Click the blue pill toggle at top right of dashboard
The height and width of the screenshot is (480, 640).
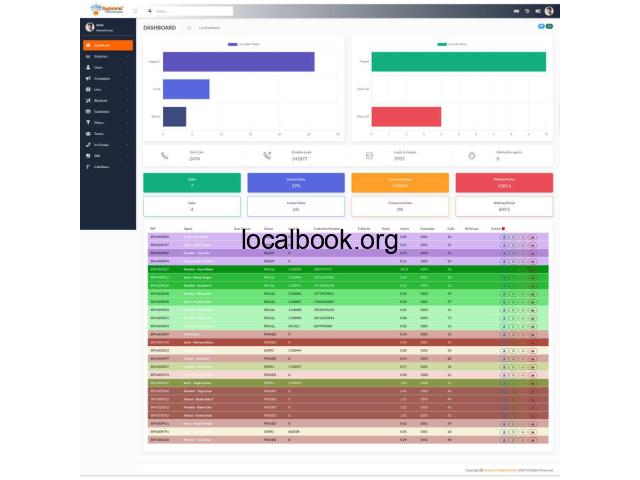click(x=541, y=26)
